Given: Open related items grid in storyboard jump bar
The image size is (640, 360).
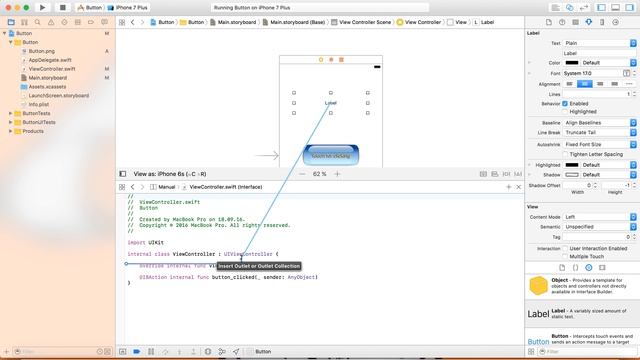Looking at the screenshot, I should (122, 22).
